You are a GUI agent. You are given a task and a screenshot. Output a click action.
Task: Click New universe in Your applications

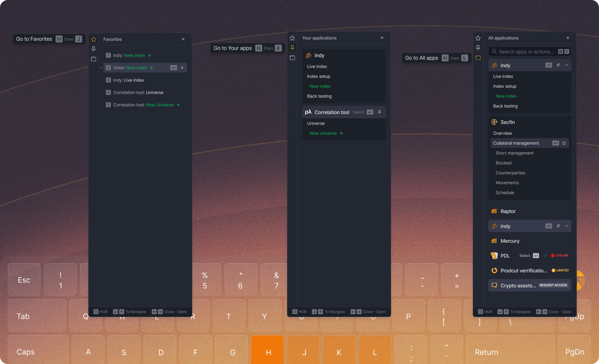click(323, 133)
